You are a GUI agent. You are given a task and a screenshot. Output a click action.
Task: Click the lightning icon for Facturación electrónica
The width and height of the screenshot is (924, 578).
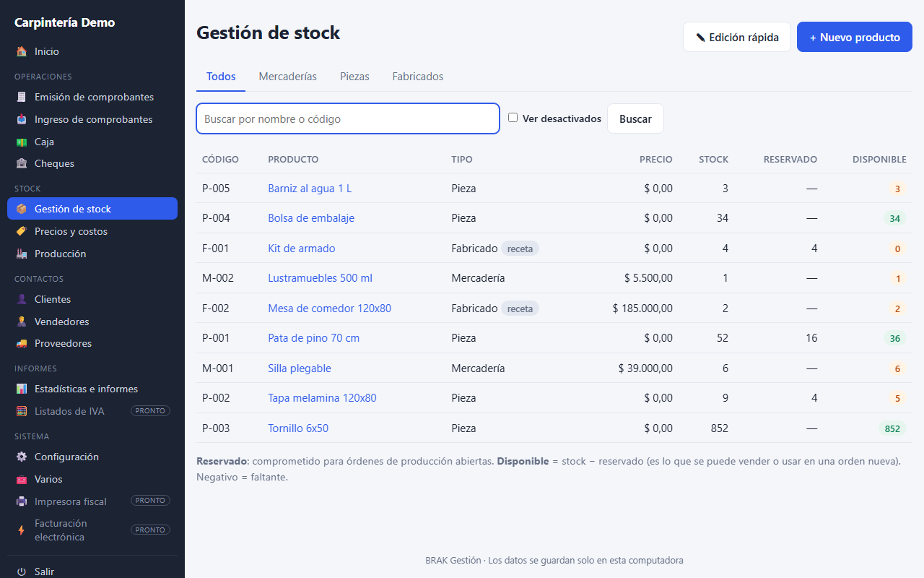(22, 530)
